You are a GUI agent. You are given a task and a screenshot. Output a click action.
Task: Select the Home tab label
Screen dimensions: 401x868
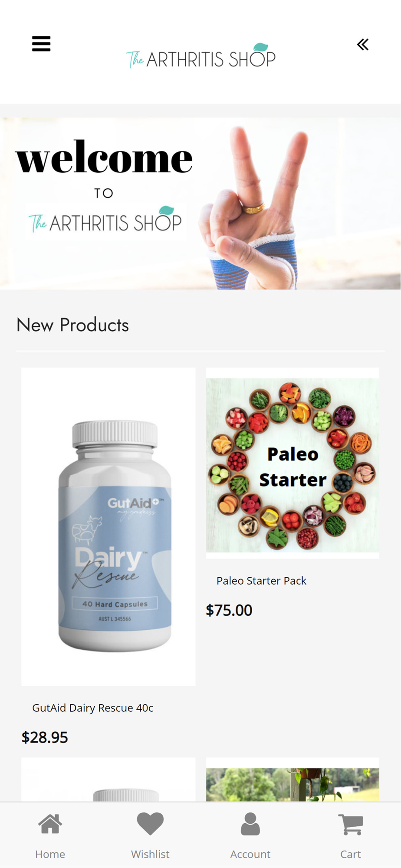(x=50, y=854)
